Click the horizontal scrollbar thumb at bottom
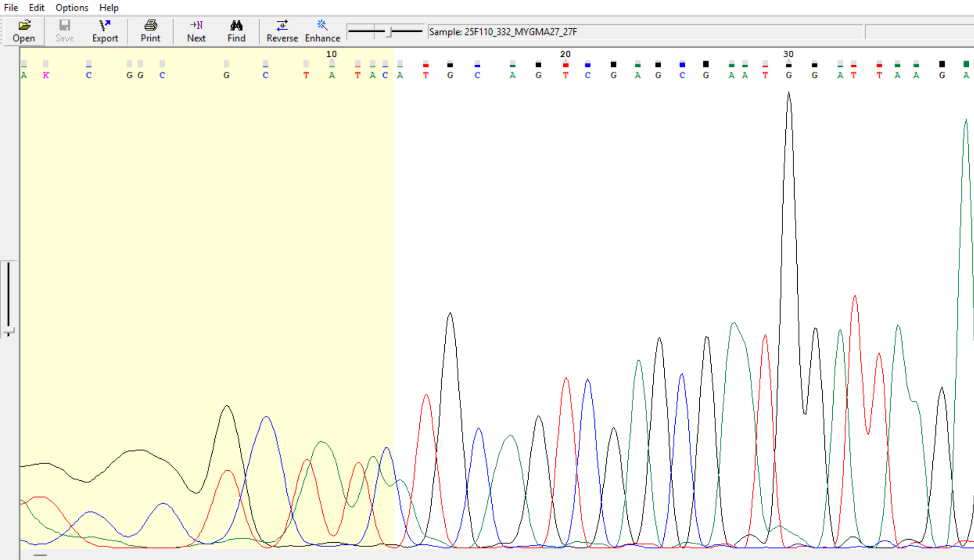The width and height of the screenshot is (974, 560). pos(40,555)
